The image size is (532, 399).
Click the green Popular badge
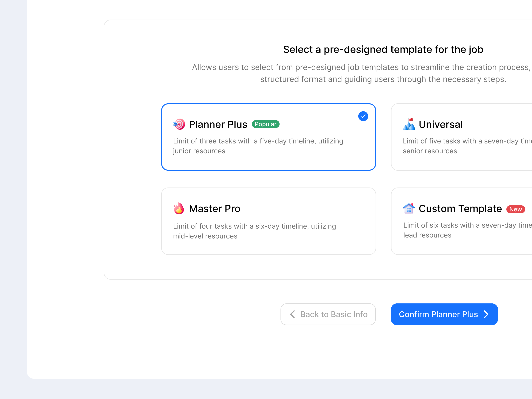(x=265, y=124)
